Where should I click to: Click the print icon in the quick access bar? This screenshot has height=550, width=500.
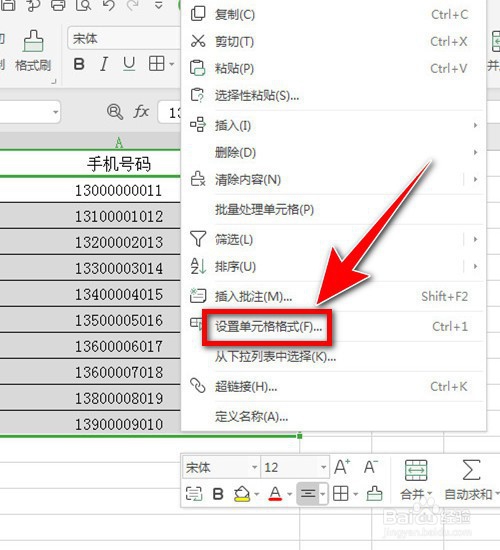point(58,5)
